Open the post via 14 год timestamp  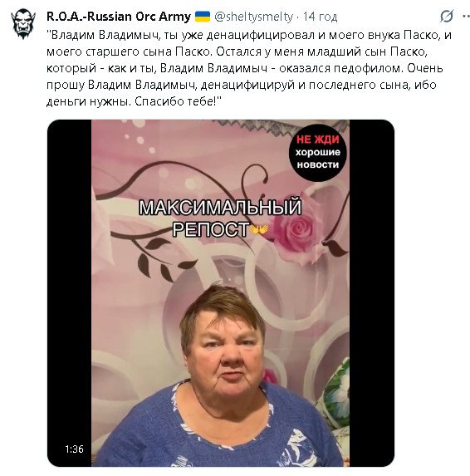[320, 17]
